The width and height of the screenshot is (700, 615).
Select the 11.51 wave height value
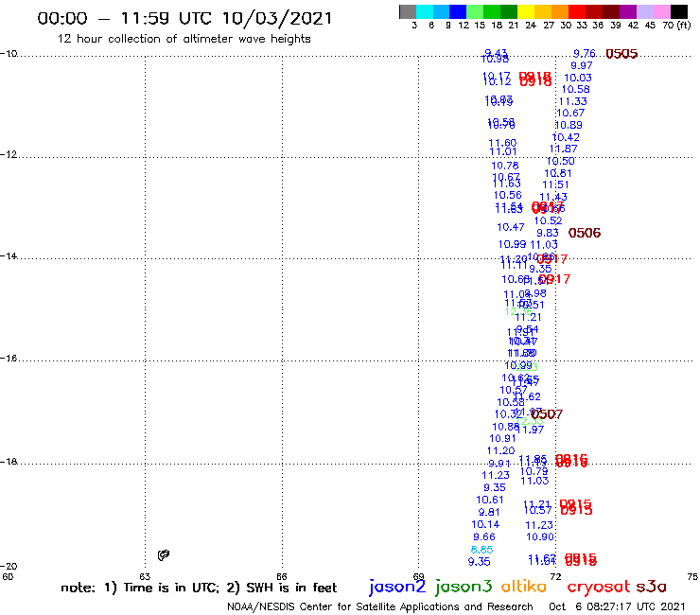tap(556, 184)
